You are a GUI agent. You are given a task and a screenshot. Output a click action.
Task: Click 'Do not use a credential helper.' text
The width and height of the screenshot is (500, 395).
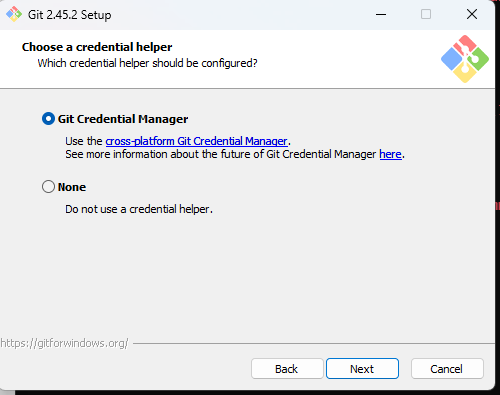click(x=139, y=209)
